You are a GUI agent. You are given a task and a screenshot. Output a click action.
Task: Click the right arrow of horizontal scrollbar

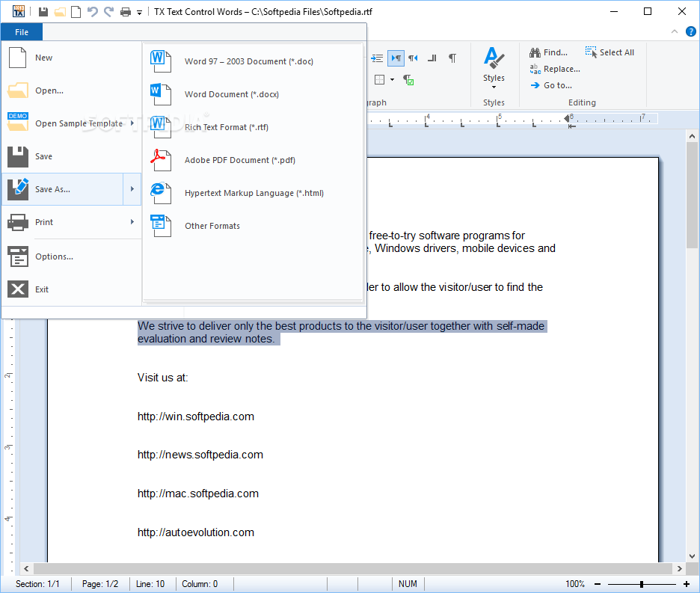(x=680, y=568)
